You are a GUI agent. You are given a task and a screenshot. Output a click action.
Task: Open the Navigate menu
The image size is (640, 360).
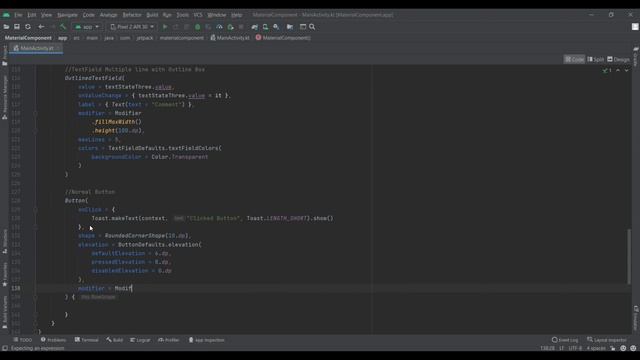tap(67, 15)
